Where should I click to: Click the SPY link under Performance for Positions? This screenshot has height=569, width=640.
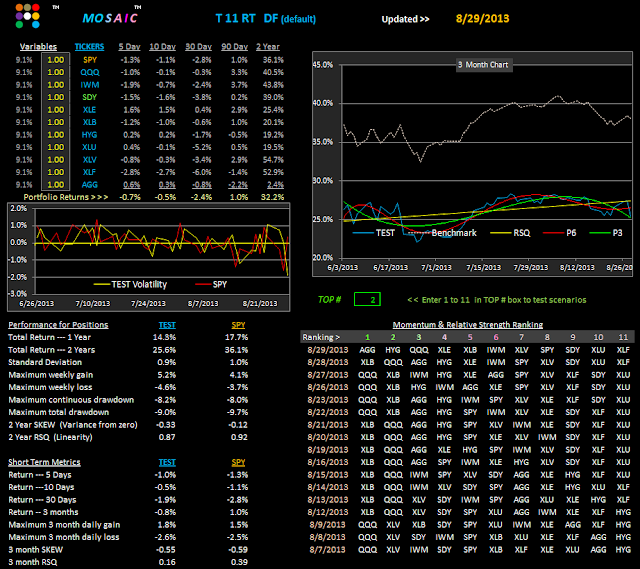pos(238,325)
